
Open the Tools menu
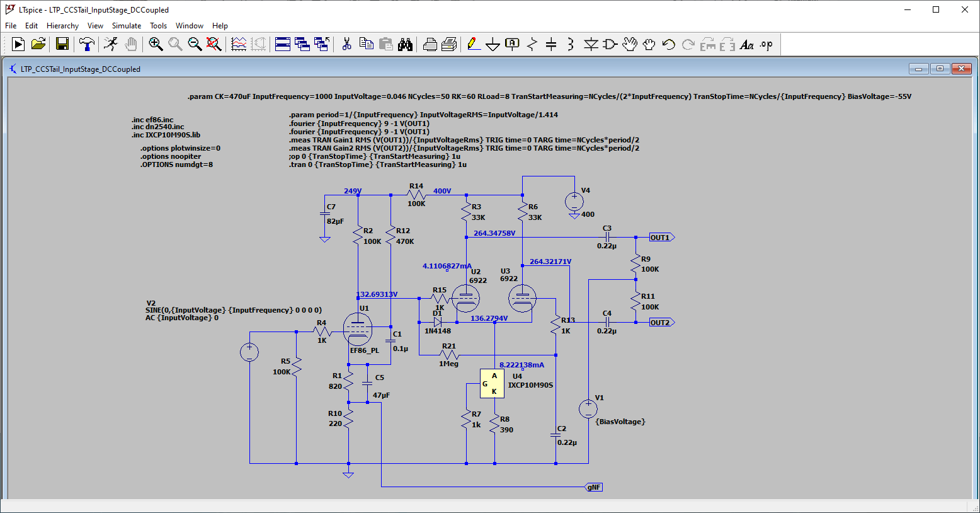[x=158, y=26]
